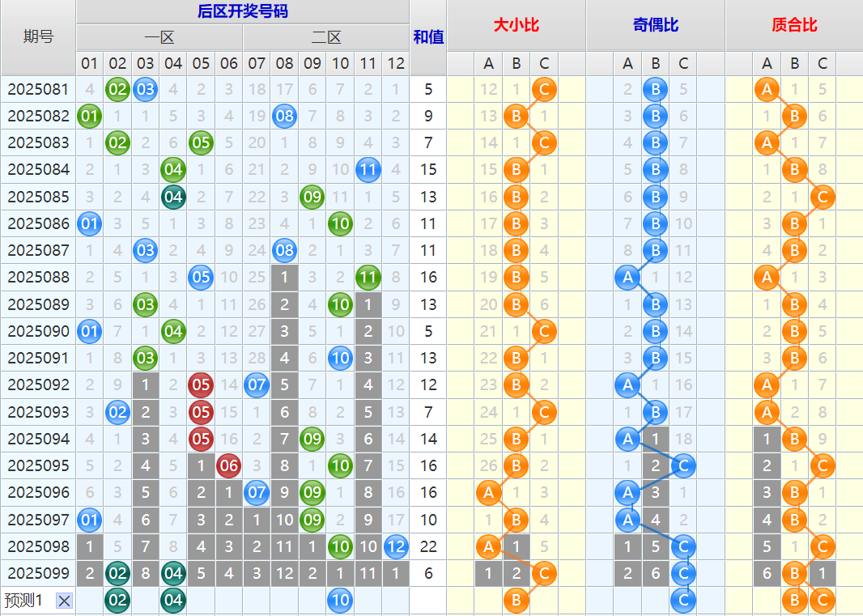This screenshot has width=863, height=616.
Task: Click green 11 ball in row 2025088
Action: [368, 278]
